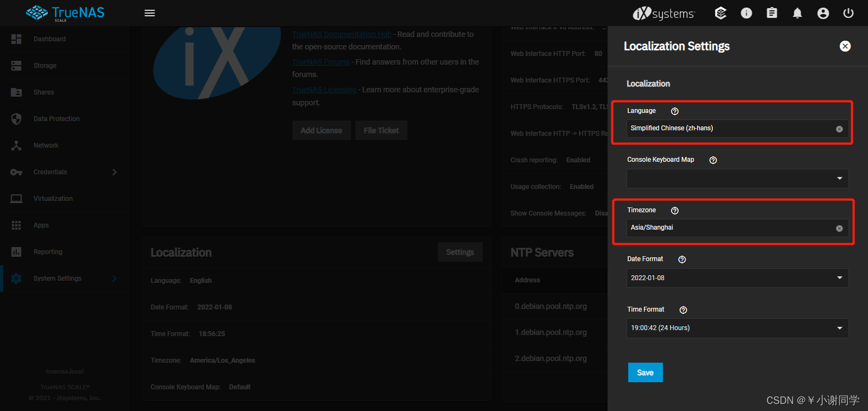The image size is (868, 411).
Task: Open Apps from the sidebar
Action: click(x=65, y=225)
